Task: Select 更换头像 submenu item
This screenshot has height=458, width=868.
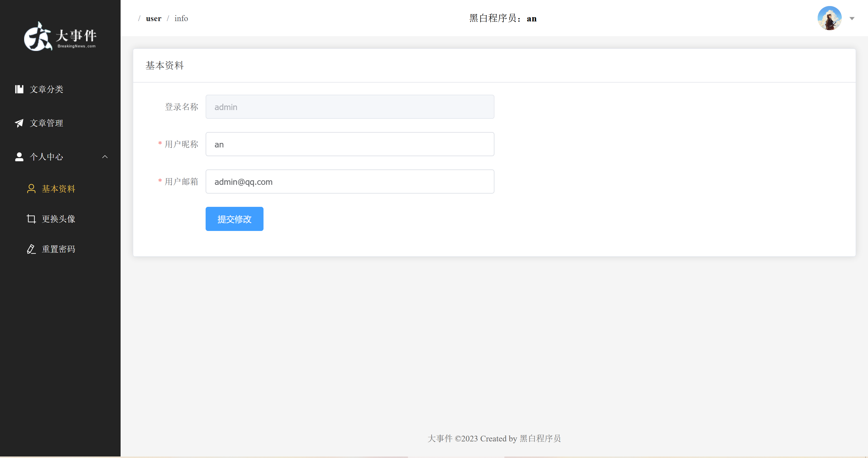Action: point(58,219)
